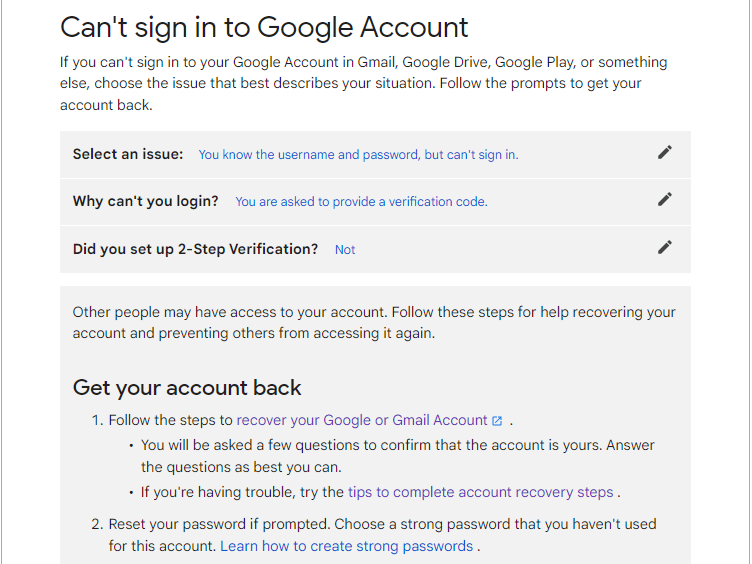
Task: Click the external-link icon after "Gmail Account"
Action: tap(497, 421)
